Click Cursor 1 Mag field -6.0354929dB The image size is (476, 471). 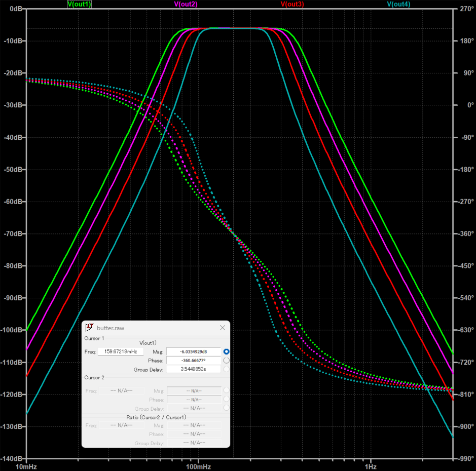tap(193, 352)
